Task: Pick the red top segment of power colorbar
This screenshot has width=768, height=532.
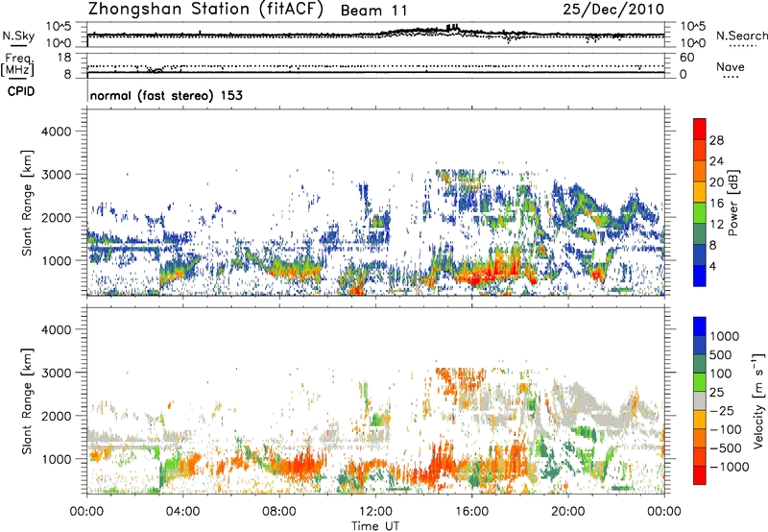Action: 700,129
